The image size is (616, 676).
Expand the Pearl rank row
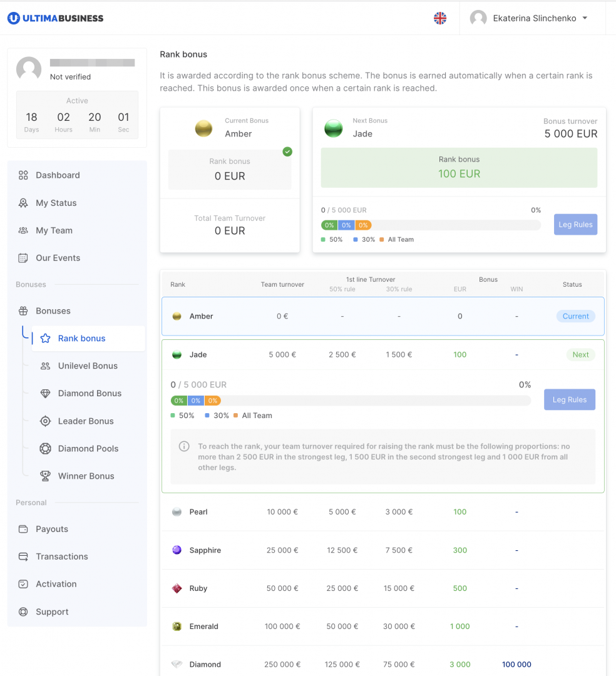[382, 512]
